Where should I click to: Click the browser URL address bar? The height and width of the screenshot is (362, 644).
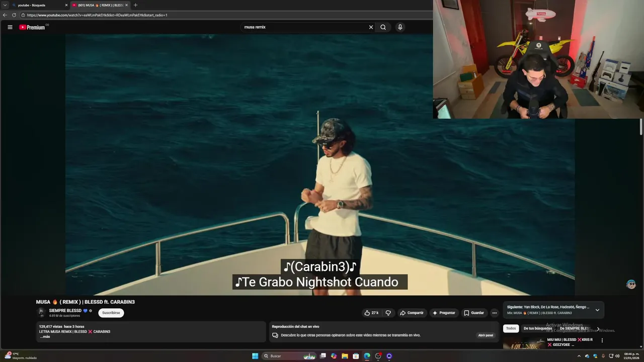pos(226,15)
